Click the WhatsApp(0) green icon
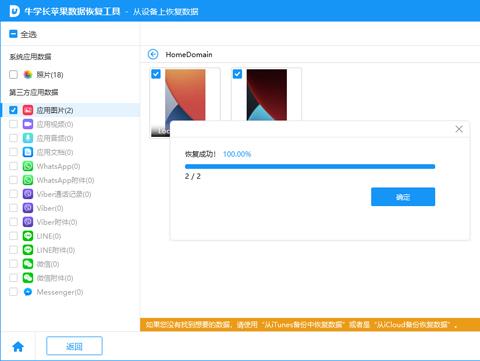This screenshot has width=480, height=361. pos(28,166)
